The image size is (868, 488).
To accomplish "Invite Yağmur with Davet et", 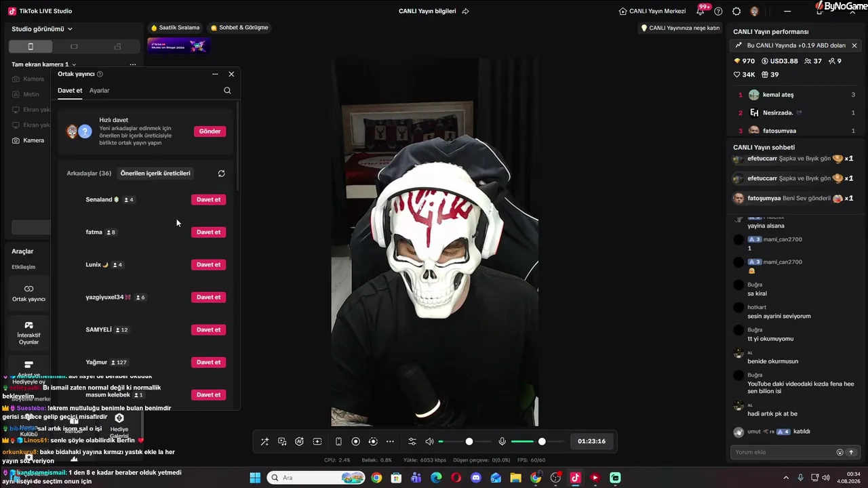I will point(208,362).
